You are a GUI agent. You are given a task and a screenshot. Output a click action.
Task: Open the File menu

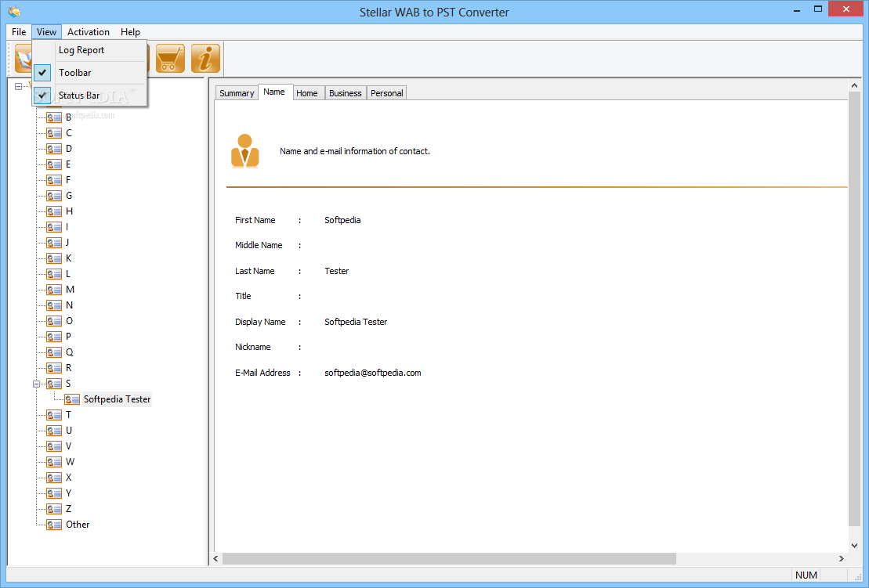point(19,31)
